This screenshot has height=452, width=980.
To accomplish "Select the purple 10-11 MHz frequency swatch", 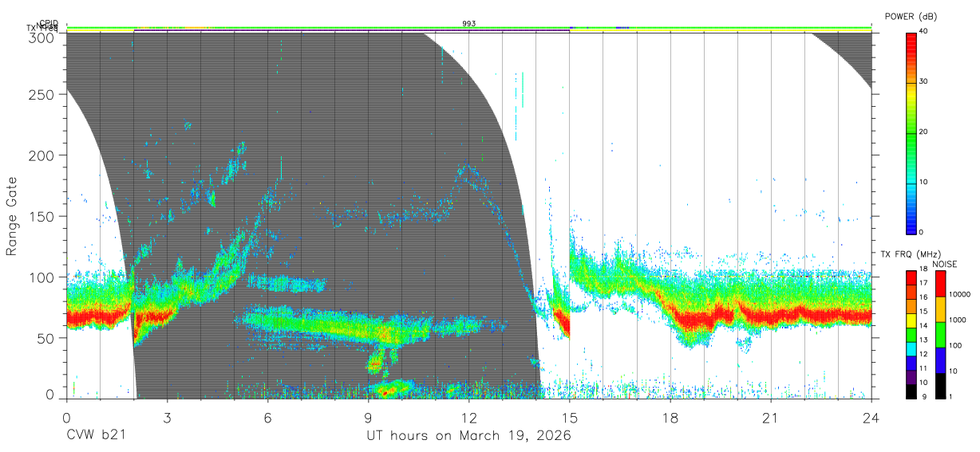I will (911, 375).
